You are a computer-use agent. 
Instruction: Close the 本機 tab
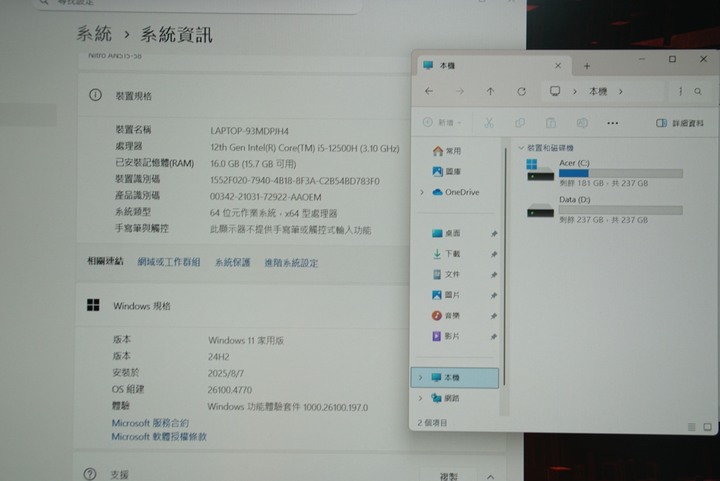tap(558, 66)
